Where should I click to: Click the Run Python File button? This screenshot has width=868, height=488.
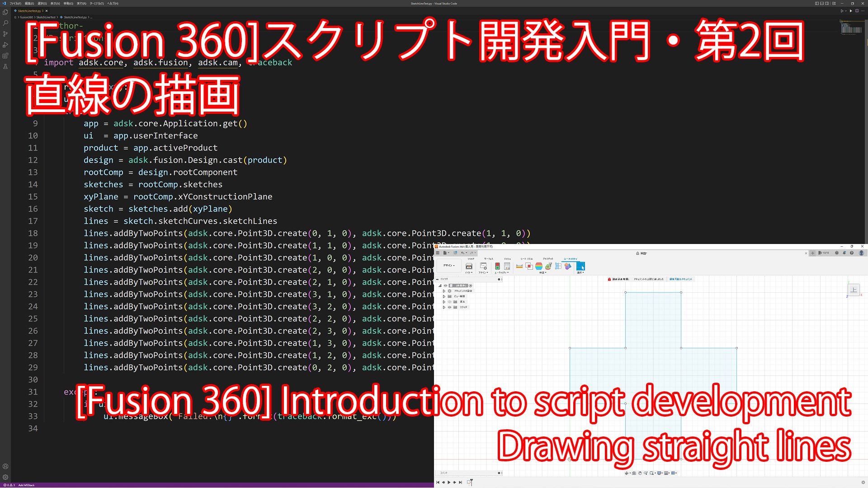point(842,11)
